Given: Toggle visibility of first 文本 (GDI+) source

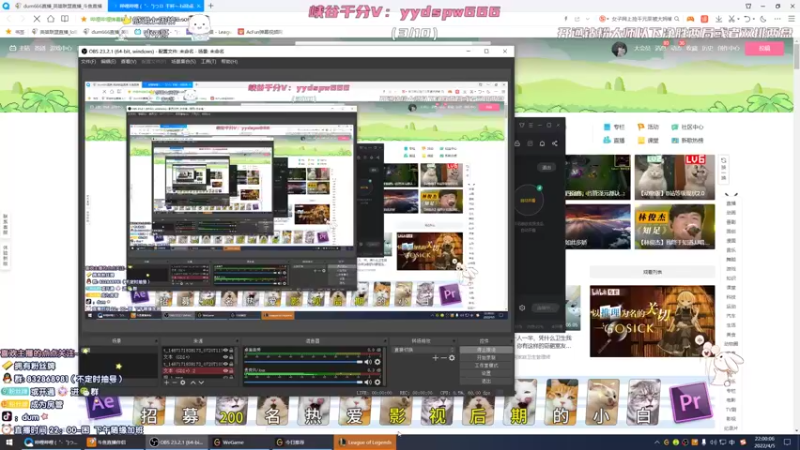Looking at the screenshot, I should (x=226, y=357).
